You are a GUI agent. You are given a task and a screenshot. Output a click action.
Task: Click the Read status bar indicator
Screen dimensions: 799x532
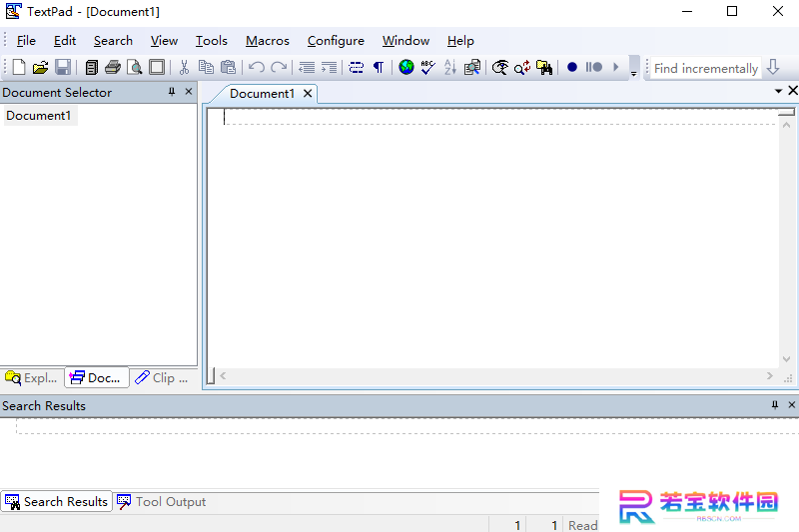coord(582,525)
